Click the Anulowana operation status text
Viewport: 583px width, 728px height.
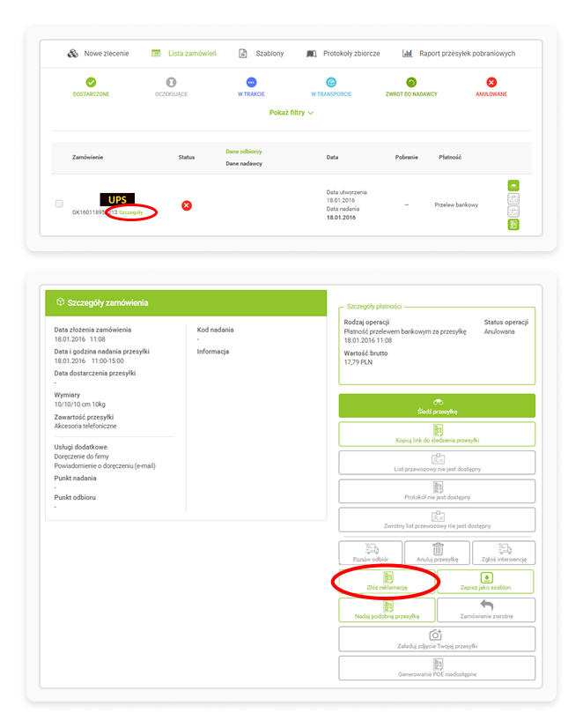click(x=499, y=331)
